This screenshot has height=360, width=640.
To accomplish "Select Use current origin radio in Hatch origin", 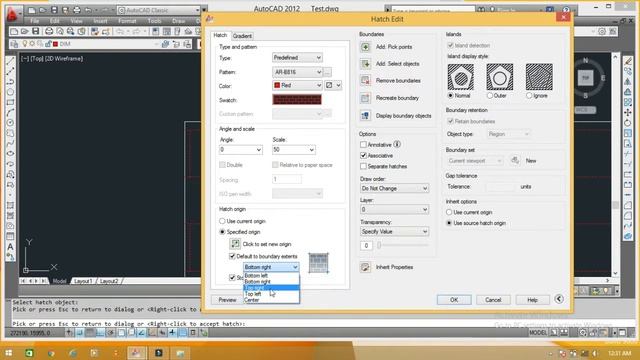I will click(x=222, y=221).
